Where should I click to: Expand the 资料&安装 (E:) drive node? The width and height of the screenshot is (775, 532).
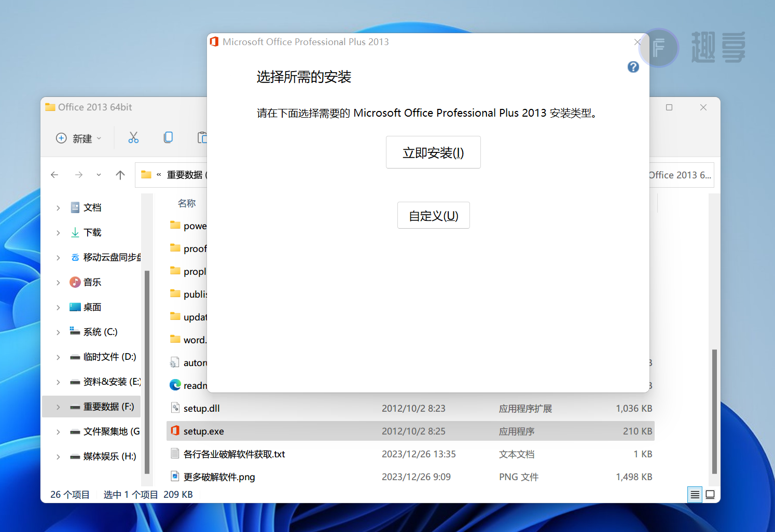click(58, 382)
